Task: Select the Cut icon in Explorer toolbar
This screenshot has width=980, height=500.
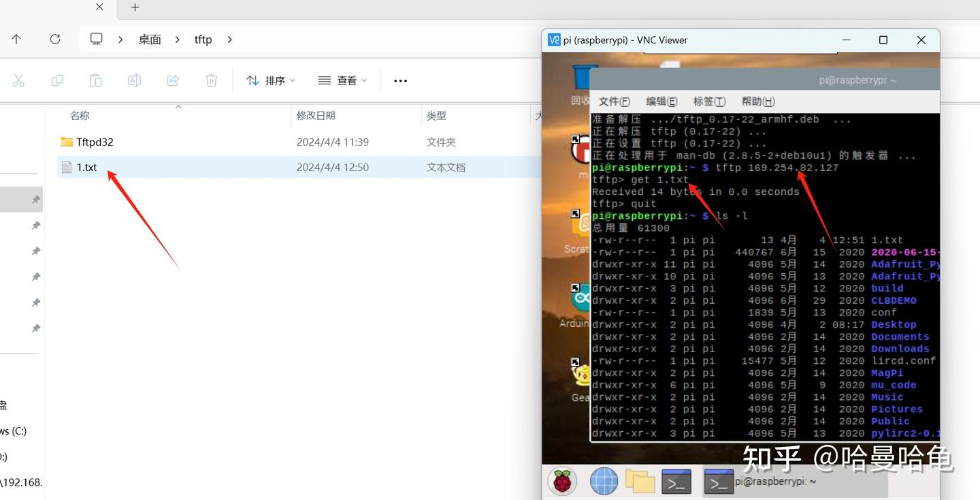Action: (x=19, y=80)
